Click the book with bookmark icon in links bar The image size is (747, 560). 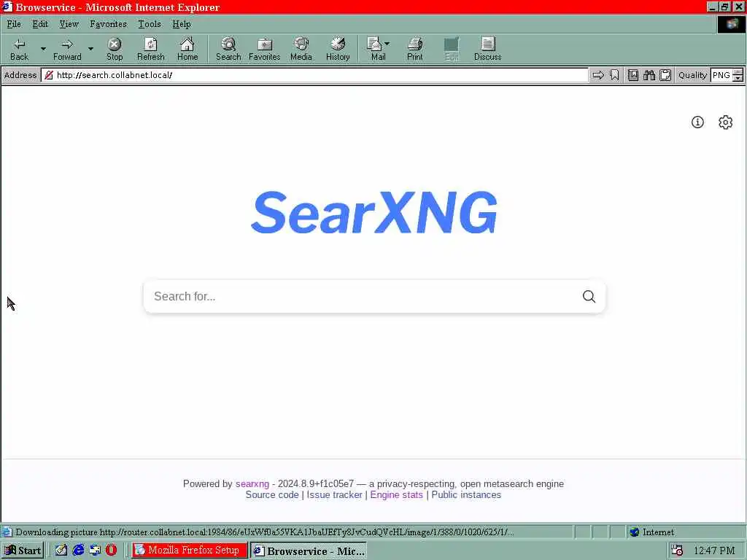[633, 75]
